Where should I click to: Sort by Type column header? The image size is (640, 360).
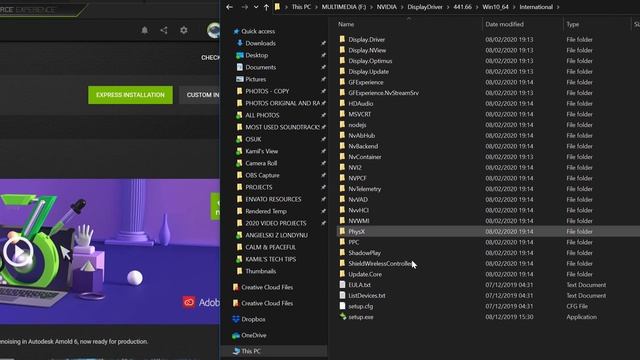(x=573, y=24)
